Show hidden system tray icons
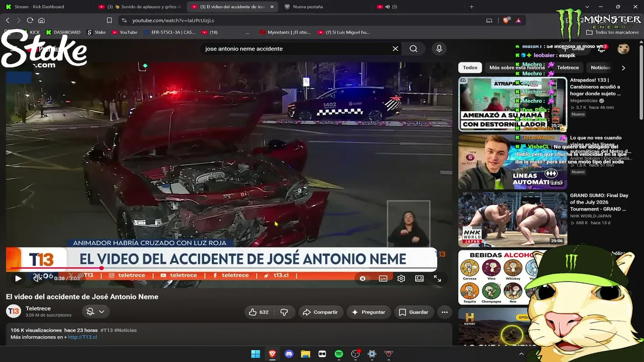 521,354
